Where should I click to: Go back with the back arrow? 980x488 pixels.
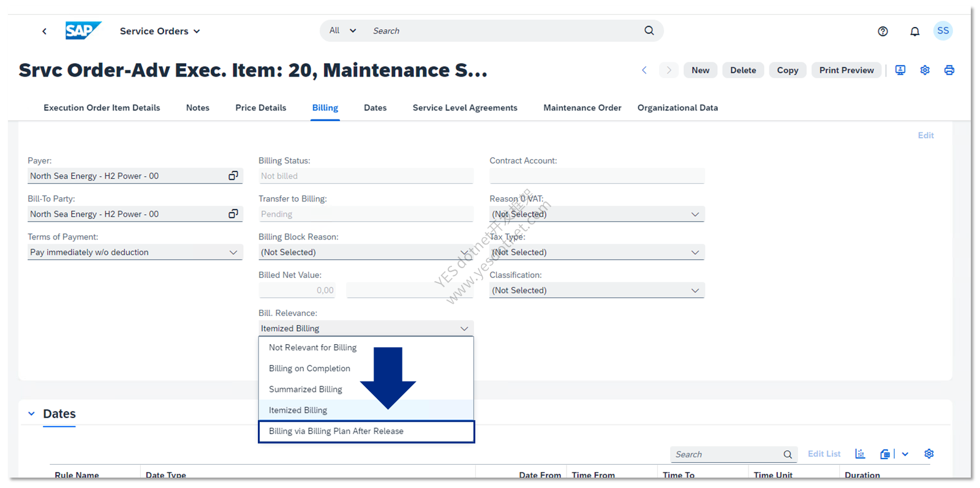click(44, 31)
